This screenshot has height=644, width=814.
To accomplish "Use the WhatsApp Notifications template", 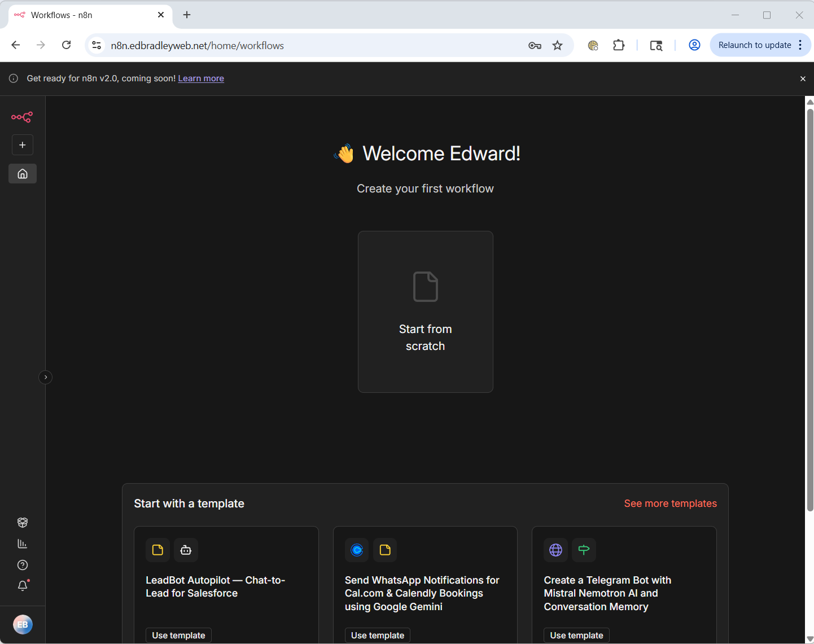I will click(378, 635).
